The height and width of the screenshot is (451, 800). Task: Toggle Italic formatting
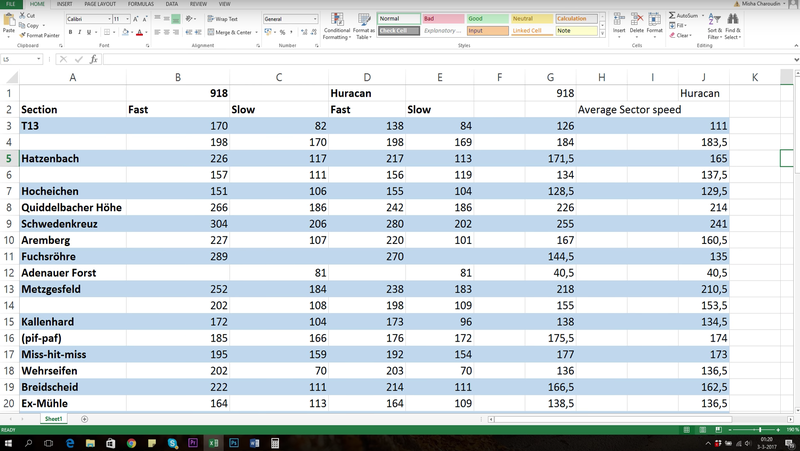[x=80, y=32]
